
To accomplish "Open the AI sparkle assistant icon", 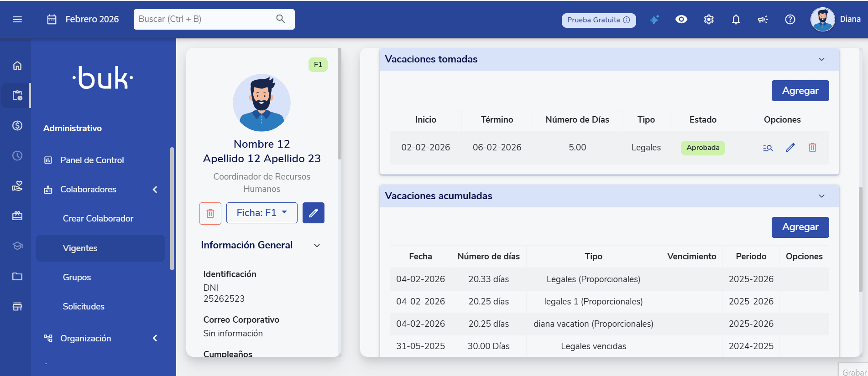I will tap(654, 20).
